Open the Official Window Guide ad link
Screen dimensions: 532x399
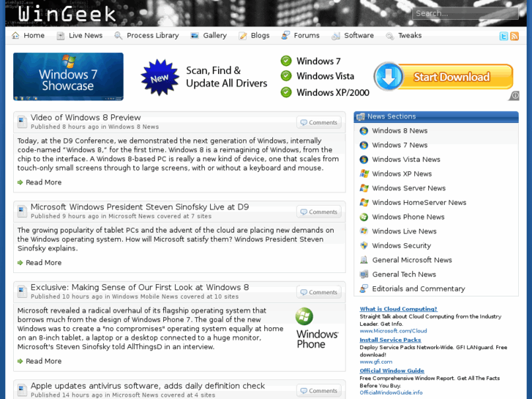(392, 370)
